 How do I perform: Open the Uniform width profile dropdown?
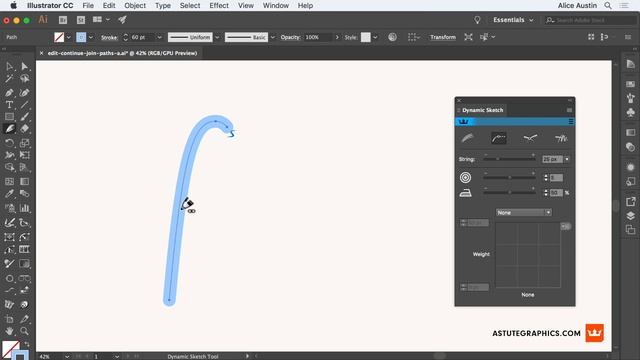(x=217, y=37)
